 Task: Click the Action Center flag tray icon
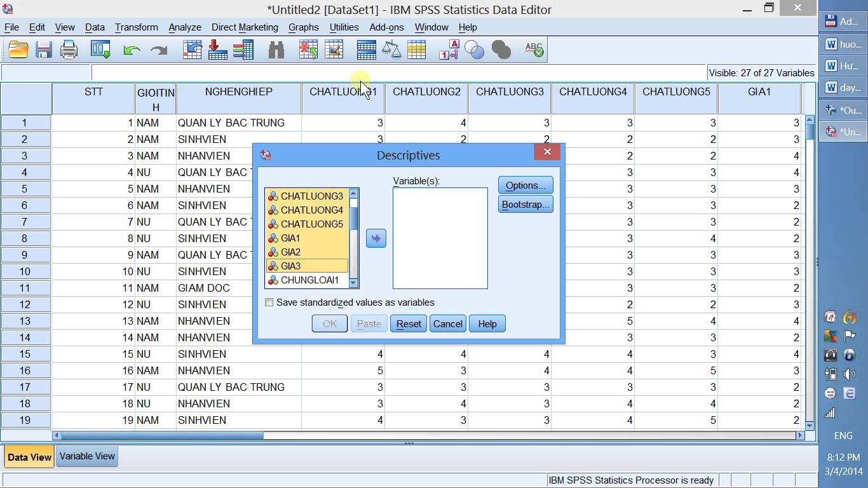click(x=850, y=335)
